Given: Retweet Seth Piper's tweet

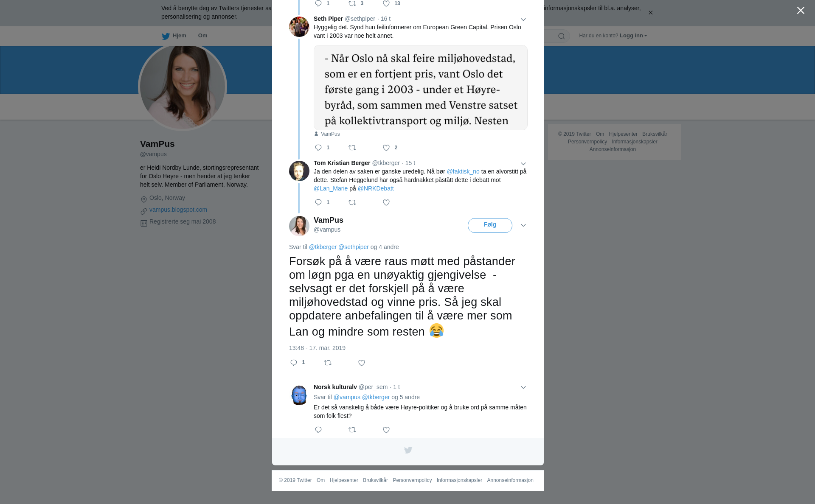Looking at the screenshot, I should [352, 148].
